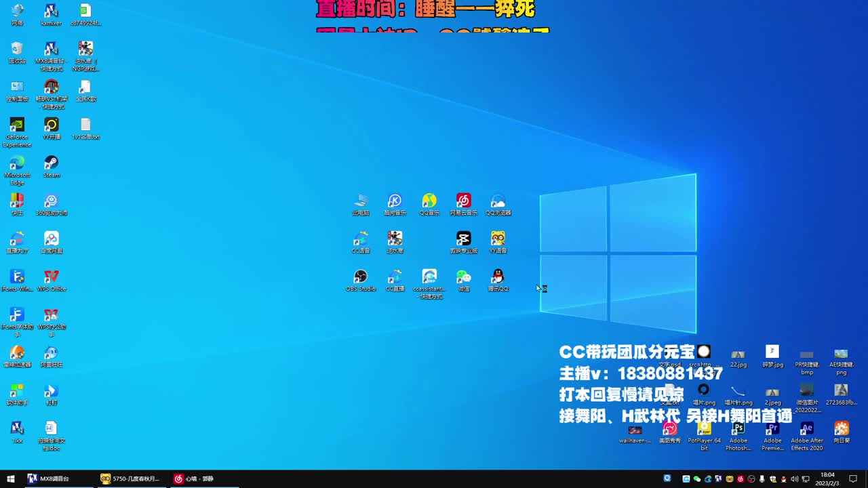This screenshot has height=488, width=868.
Task: Open the 酷狗音乐 shortcut
Action: point(395,205)
